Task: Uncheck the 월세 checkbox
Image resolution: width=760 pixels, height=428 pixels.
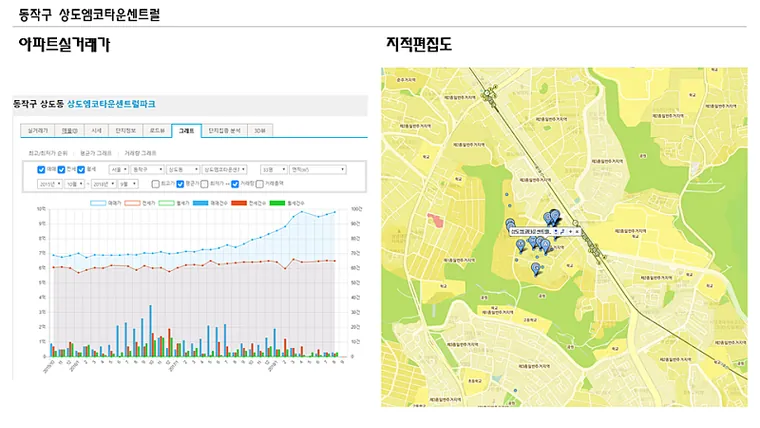Action: click(81, 170)
